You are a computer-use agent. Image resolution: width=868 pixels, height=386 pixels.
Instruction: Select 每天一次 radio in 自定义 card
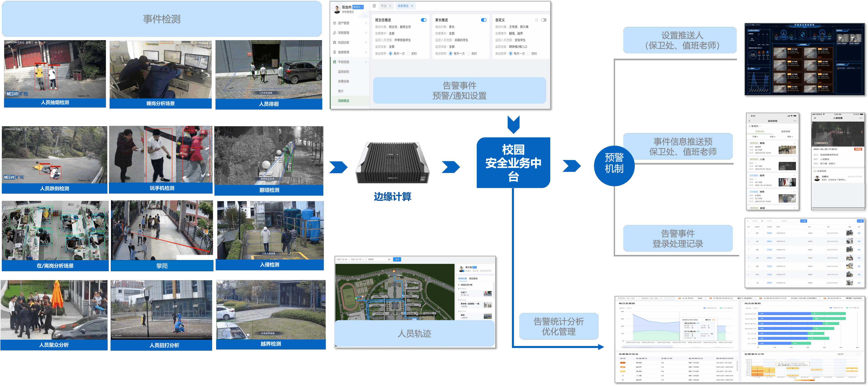(511, 54)
